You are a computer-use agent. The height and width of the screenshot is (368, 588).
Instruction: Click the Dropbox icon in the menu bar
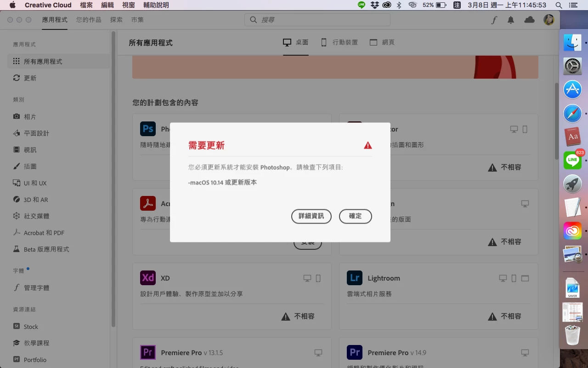coord(375,5)
